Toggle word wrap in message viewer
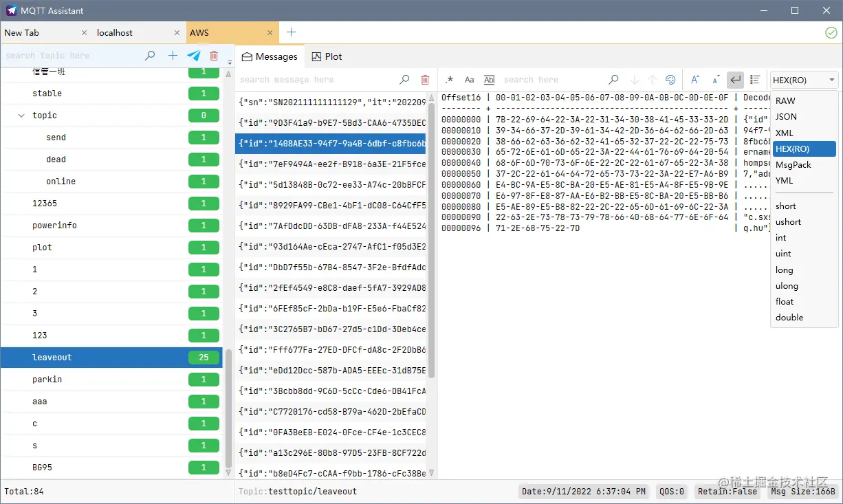 pos(736,80)
